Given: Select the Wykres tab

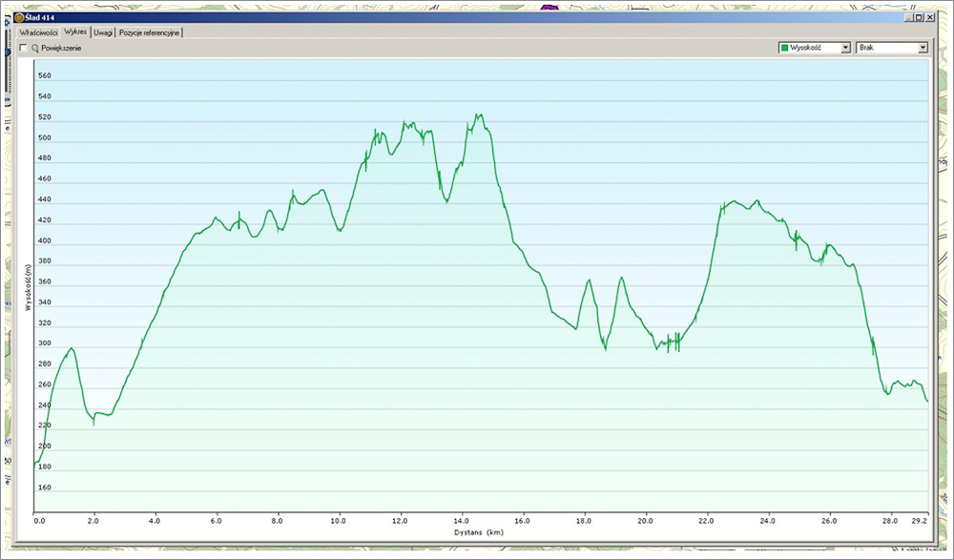Looking at the screenshot, I should tap(75, 31).
